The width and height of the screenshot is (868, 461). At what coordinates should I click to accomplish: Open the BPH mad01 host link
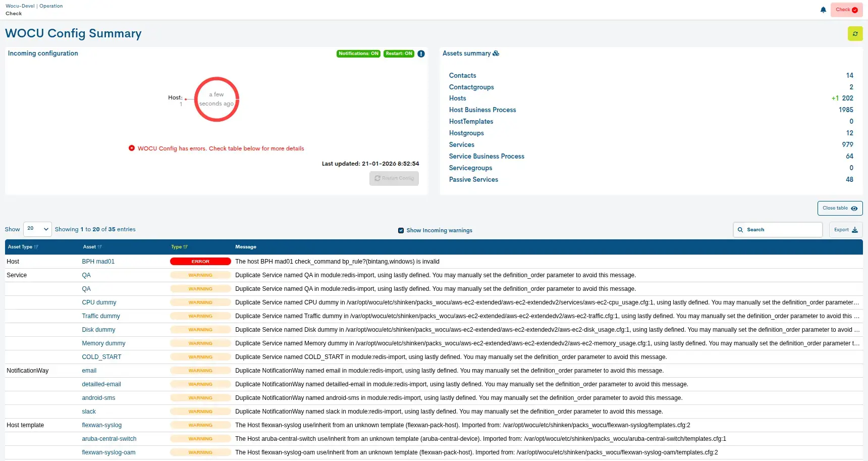pyautogui.click(x=98, y=262)
